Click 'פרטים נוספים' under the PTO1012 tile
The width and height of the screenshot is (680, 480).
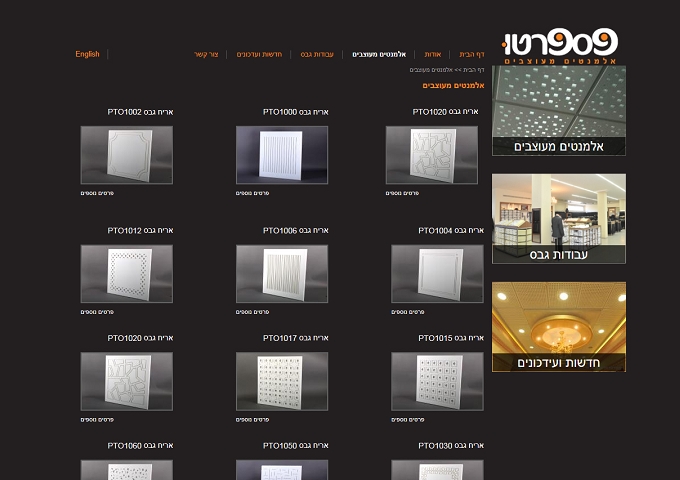click(x=97, y=312)
